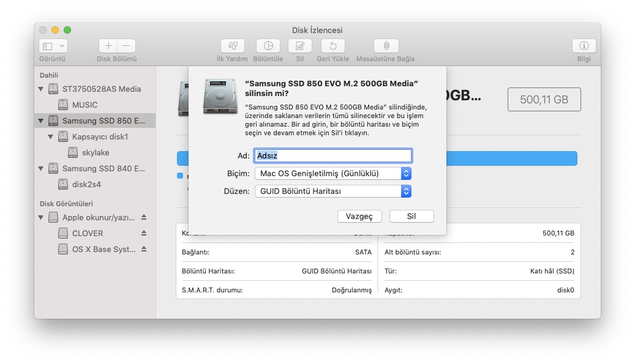635x364 pixels.
Task: Collapse the Samsung SSD 840 disk tree
Action: click(41, 169)
